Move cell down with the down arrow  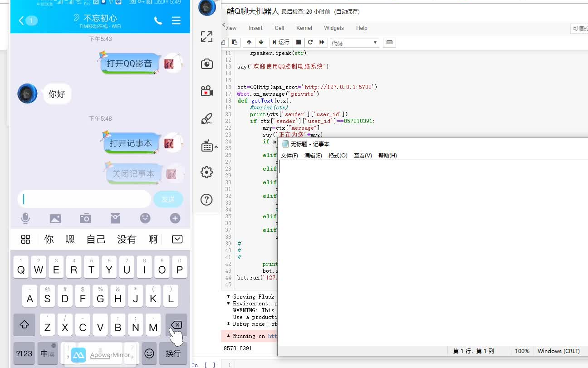[x=260, y=42]
